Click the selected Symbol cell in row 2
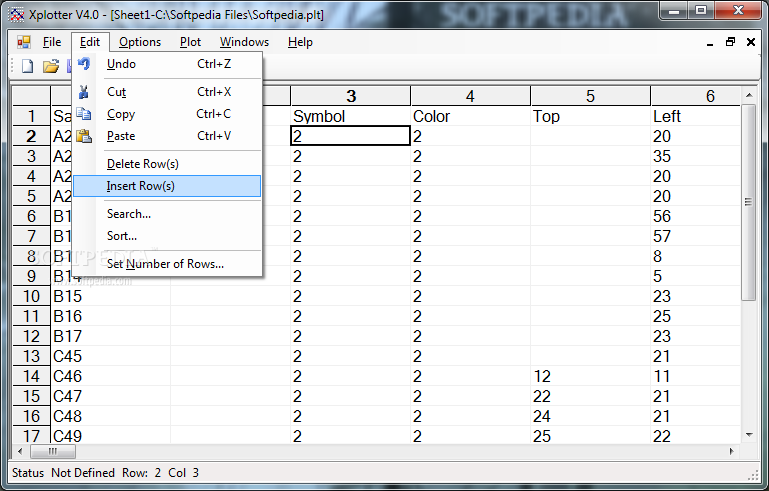 pyautogui.click(x=350, y=136)
